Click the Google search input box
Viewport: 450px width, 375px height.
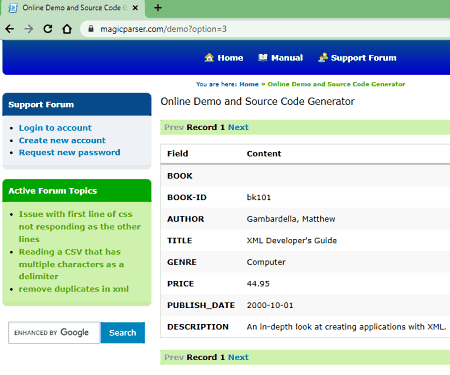click(54, 332)
